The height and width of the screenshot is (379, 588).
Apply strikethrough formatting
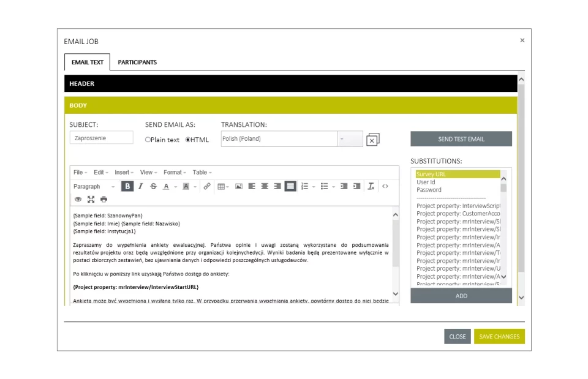[153, 186]
